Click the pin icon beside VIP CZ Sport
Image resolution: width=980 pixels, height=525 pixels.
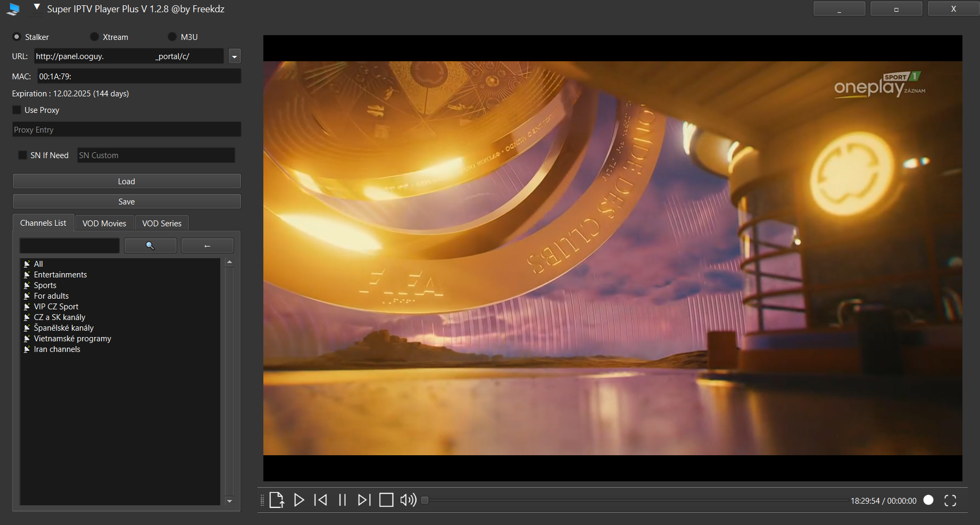click(27, 307)
